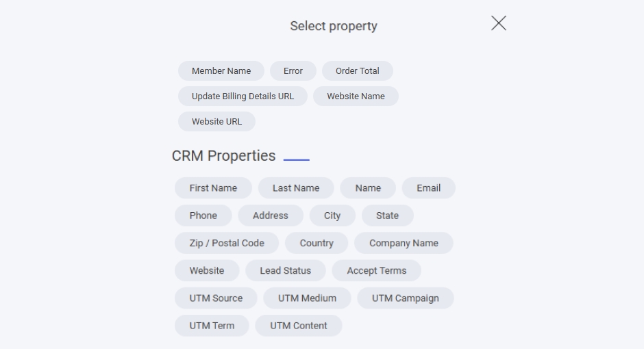Pick the Company Name property

tap(404, 243)
